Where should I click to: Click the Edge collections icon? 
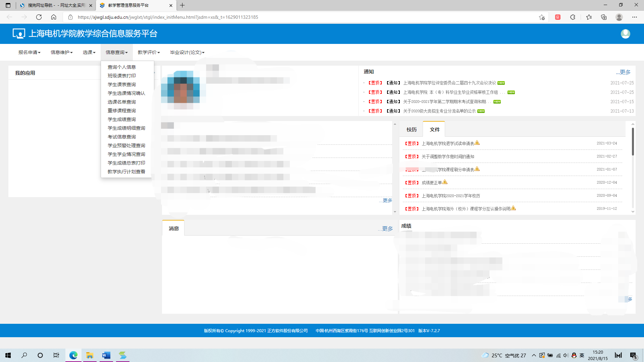[604, 17]
